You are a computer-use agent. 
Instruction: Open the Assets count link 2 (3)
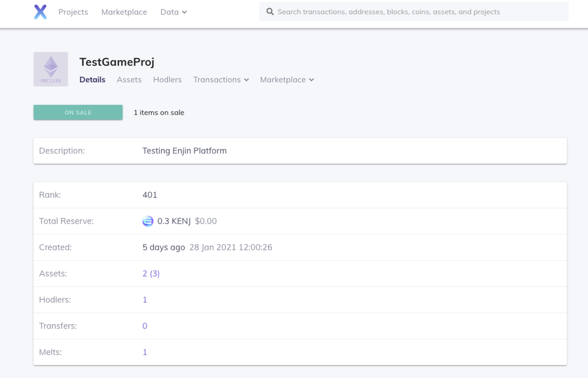pyautogui.click(x=151, y=274)
